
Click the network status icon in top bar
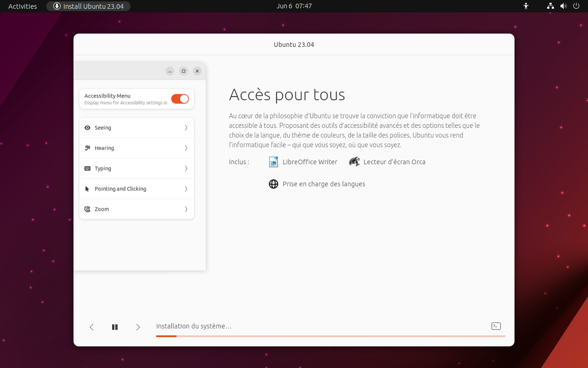pos(550,6)
